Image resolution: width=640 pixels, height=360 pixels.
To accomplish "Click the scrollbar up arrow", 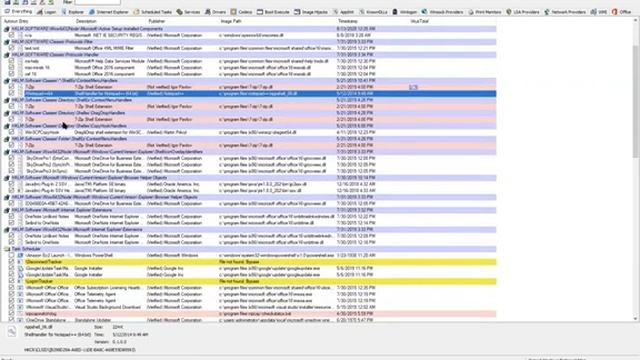I will (636, 20).
